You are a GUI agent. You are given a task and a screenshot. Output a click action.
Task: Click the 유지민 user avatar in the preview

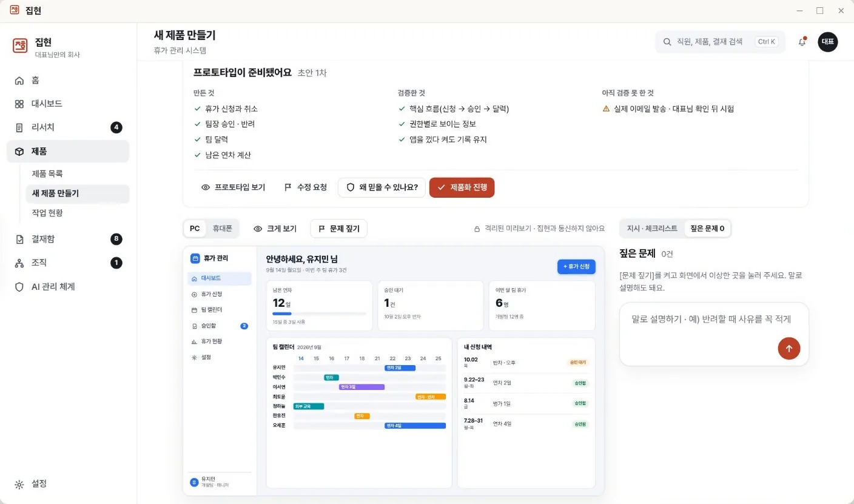click(x=194, y=482)
